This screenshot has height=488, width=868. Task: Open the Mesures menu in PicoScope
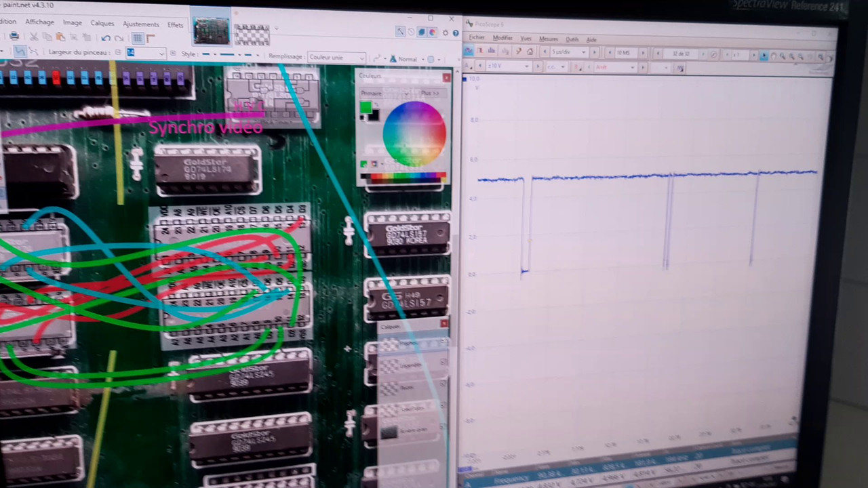tap(548, 39)
